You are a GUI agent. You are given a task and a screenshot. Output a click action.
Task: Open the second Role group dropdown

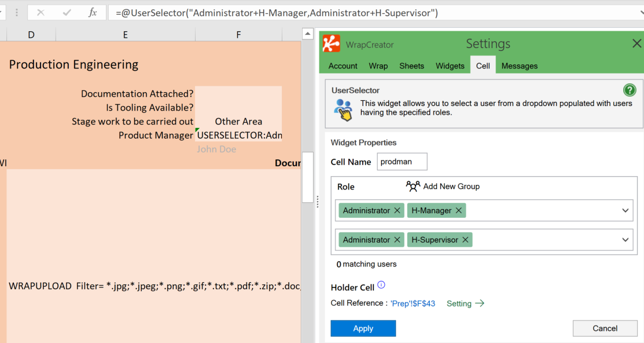point(625,239)
